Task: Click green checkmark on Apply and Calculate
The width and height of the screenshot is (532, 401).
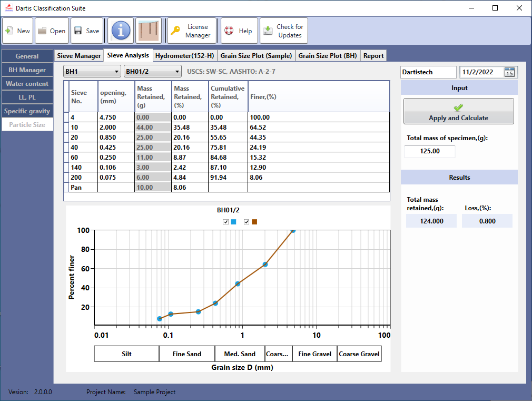Action: [458, 107]
